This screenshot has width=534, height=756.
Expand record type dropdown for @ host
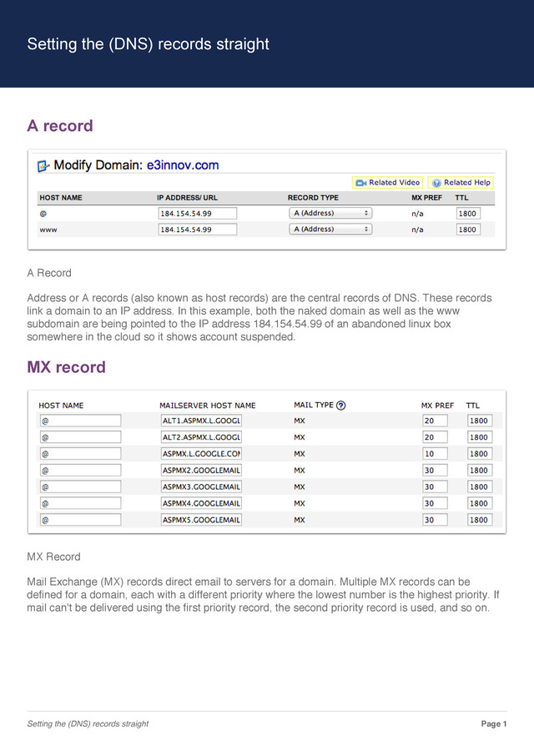tap(330, 213)
